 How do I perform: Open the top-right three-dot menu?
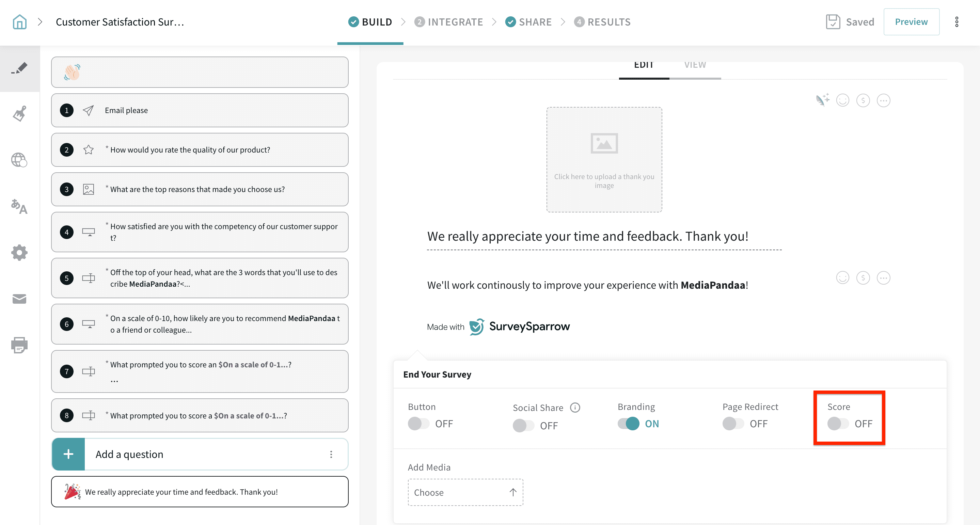click(957, 22)
